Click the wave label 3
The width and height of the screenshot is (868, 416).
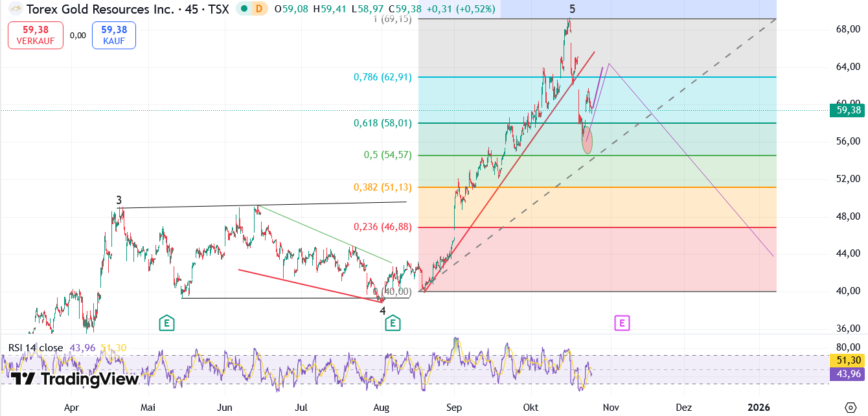(x=119, y=200)
